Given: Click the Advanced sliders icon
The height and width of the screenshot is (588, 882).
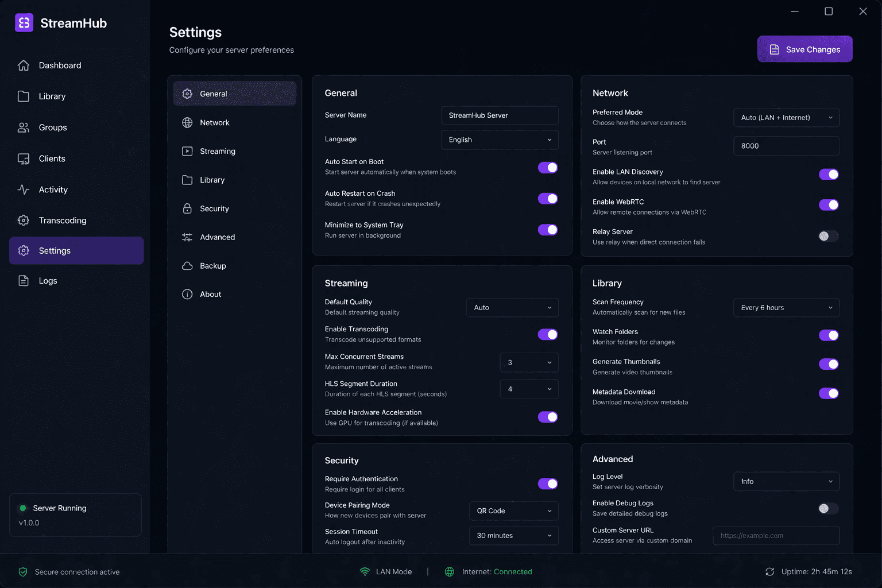Looking at the screenshot, I should point(187,237).
